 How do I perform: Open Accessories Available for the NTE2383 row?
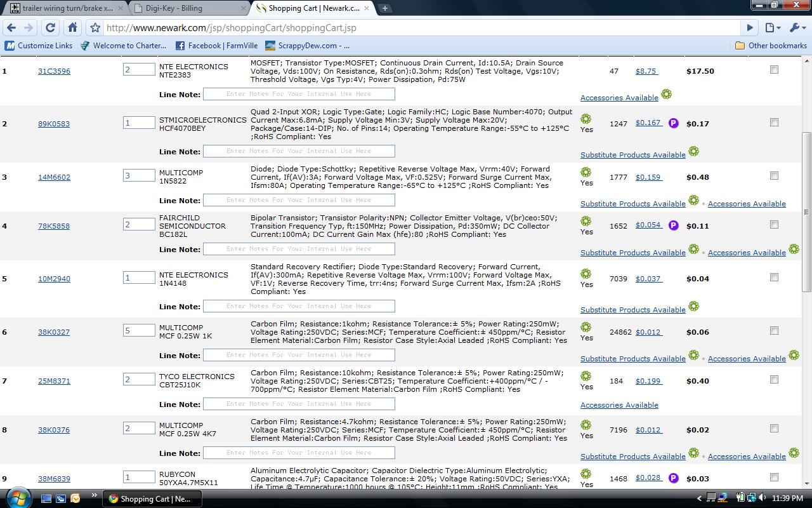(x=619, y=98)
